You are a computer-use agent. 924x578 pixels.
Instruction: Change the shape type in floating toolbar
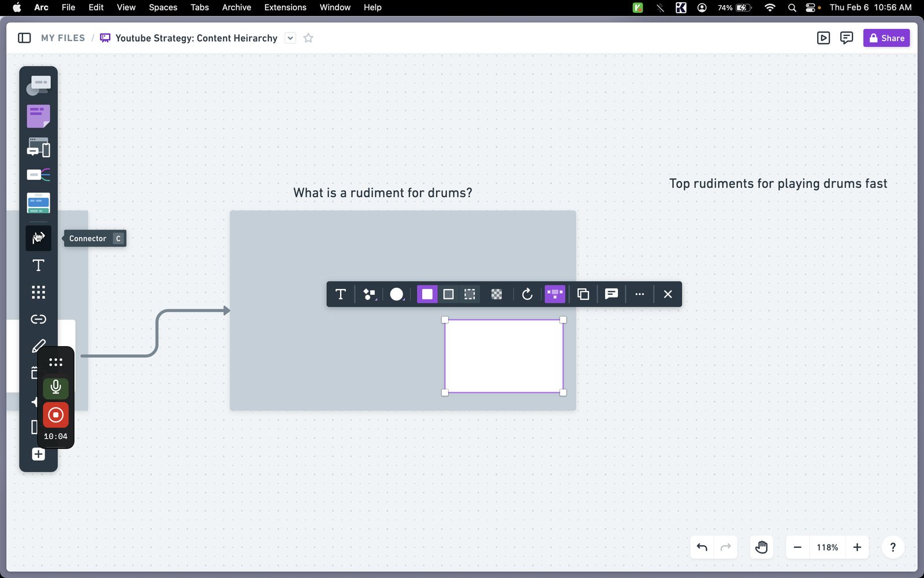click(x=369, y=294)
